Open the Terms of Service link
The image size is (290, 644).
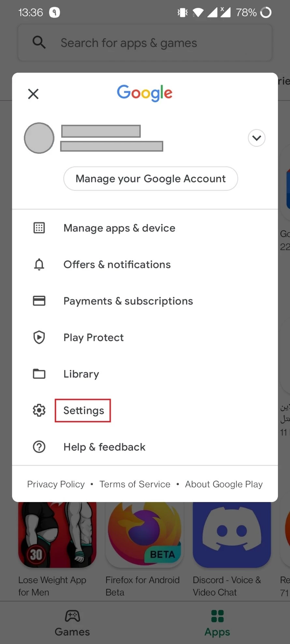(135, 484)
